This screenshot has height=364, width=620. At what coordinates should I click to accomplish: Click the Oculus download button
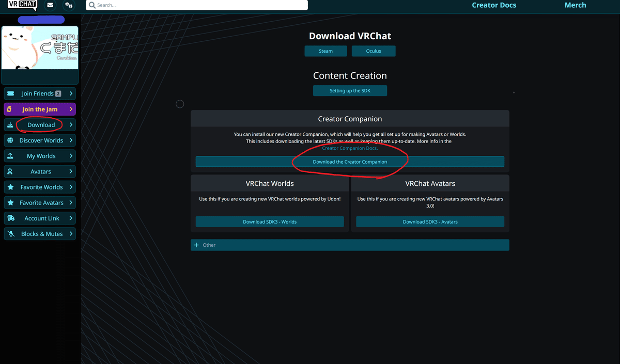[x=374, y=51]
